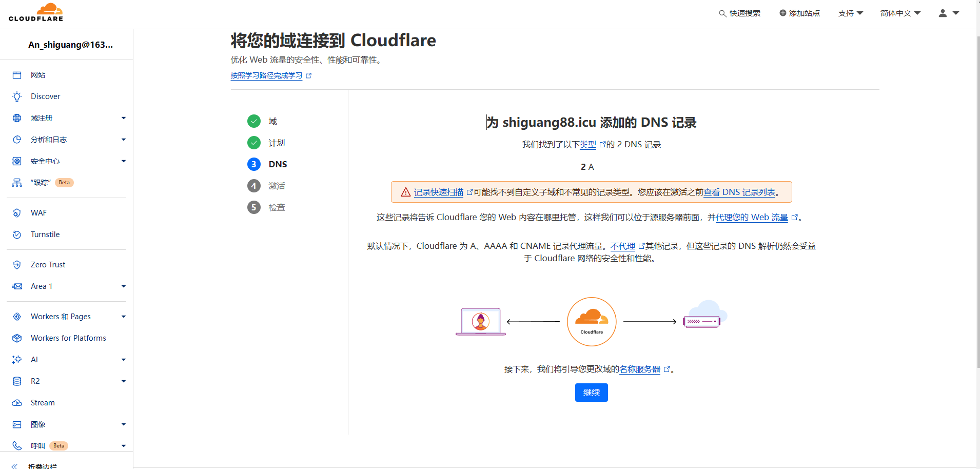Expand the R2 submenu arrow

[x=124, y=381]
